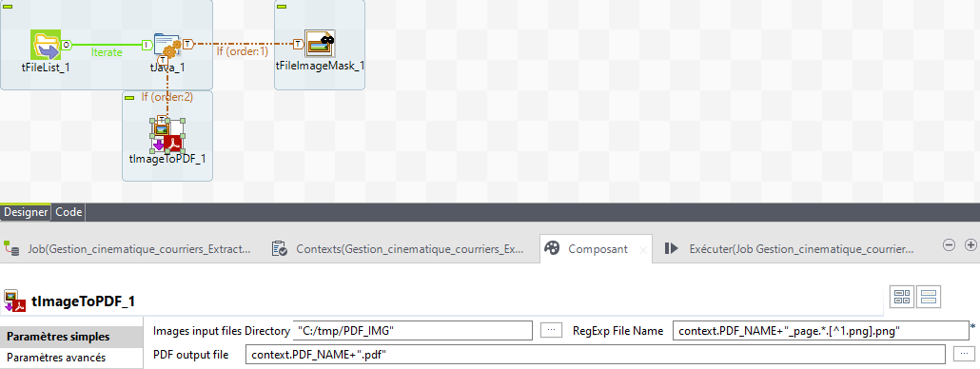This screenshot has height=369, width=980.
Task: Collapse the tFileImageMask_1 subjob box
Action: [x=282, y=7]
